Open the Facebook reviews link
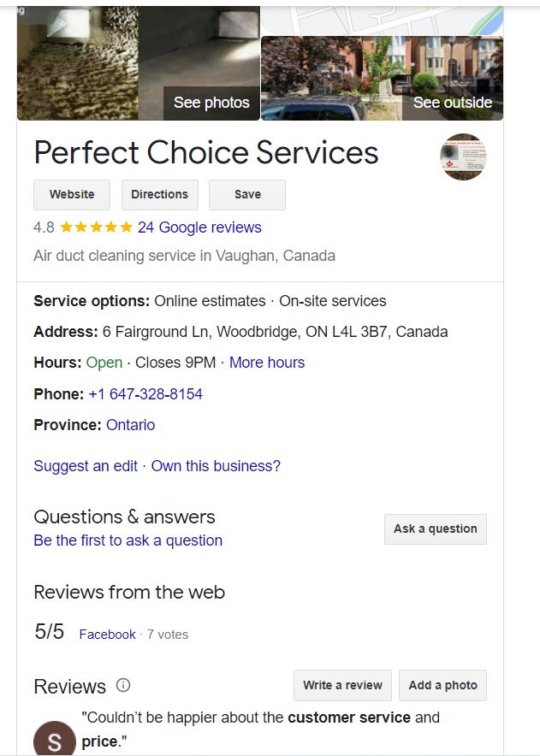The height and width of the screenshot is (756, 540). point(107,635)
